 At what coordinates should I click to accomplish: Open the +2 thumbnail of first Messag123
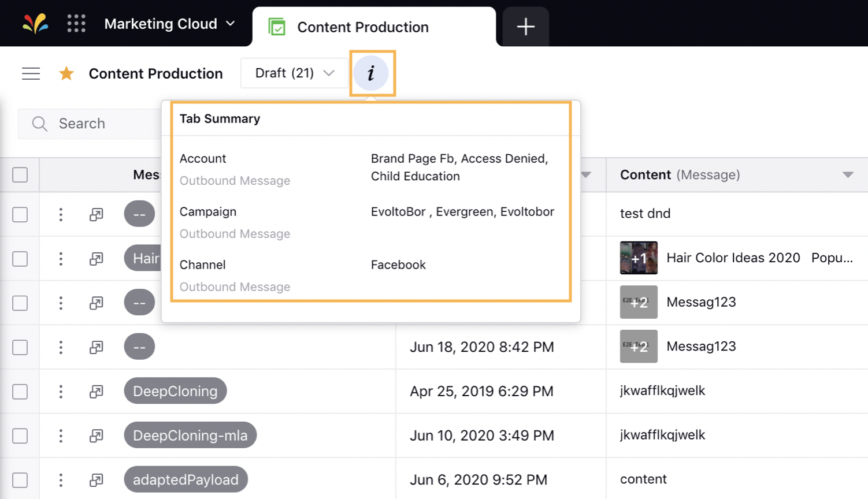click(x=639, y=302)
